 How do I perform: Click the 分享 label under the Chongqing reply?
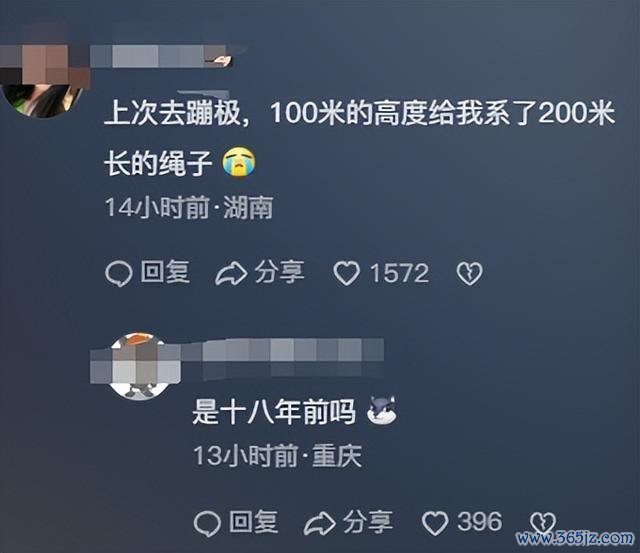(368, 522)
